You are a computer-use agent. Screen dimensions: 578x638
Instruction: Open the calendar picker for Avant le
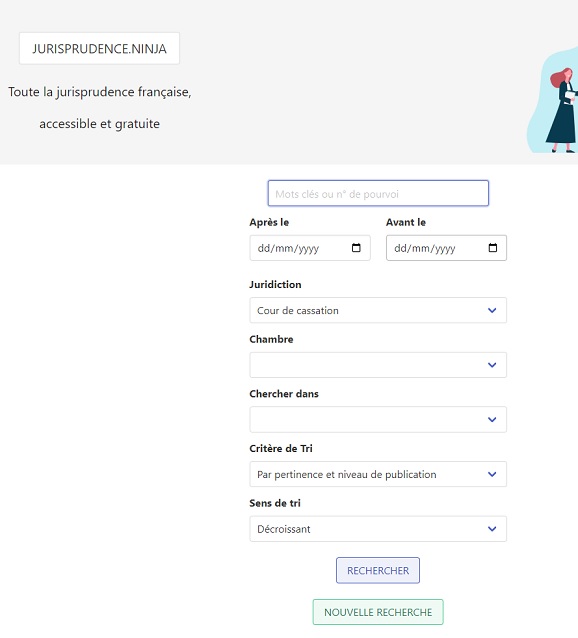493,247
